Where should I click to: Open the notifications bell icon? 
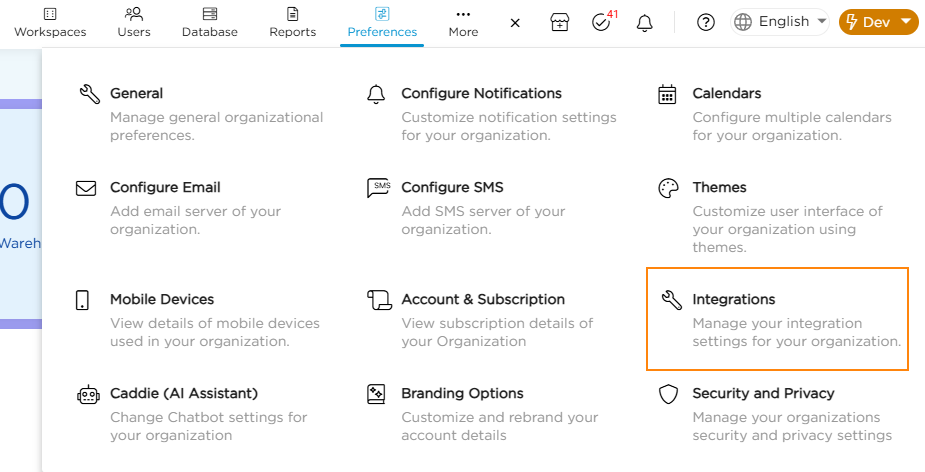pos(645,22)
